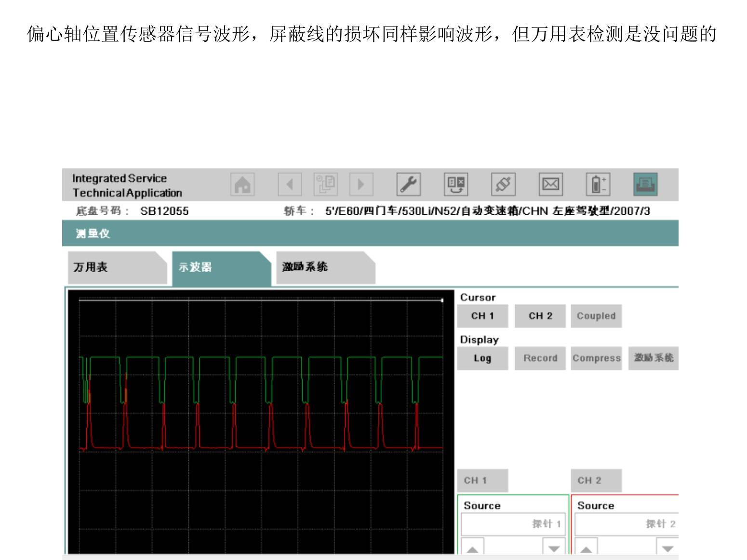This screenshot has width=747, height=560.
Task: Click the chassis number SB12055
Action: pyautogui.click(x=164, y=211)
